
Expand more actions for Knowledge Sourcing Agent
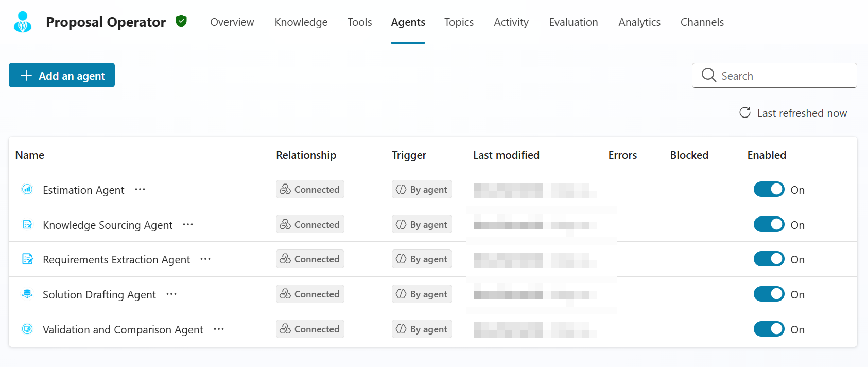coord(188,225)
